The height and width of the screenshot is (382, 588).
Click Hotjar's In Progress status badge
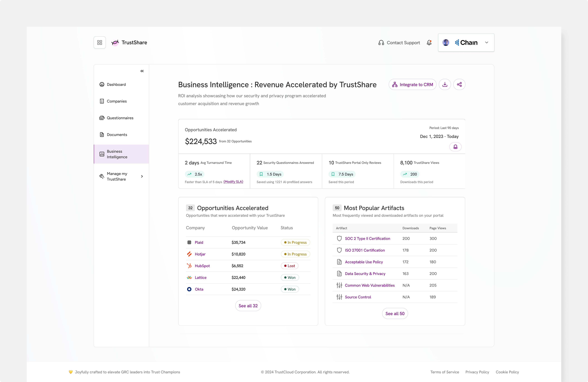click(295, 254)
